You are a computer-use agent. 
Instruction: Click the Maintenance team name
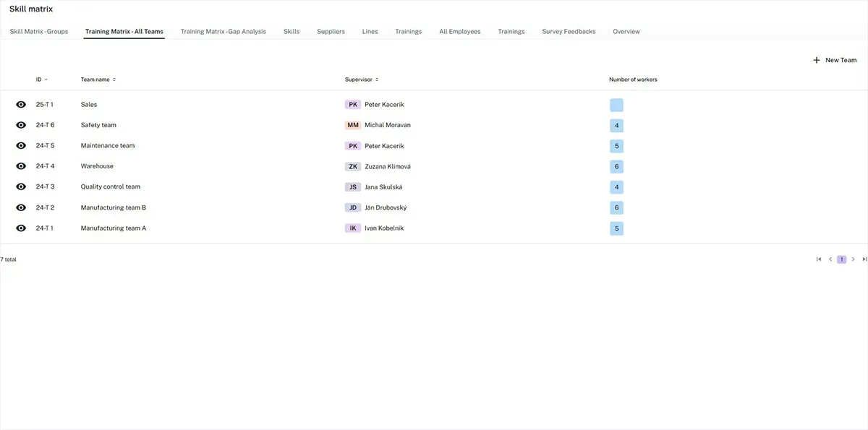click(x=108, y=146)
